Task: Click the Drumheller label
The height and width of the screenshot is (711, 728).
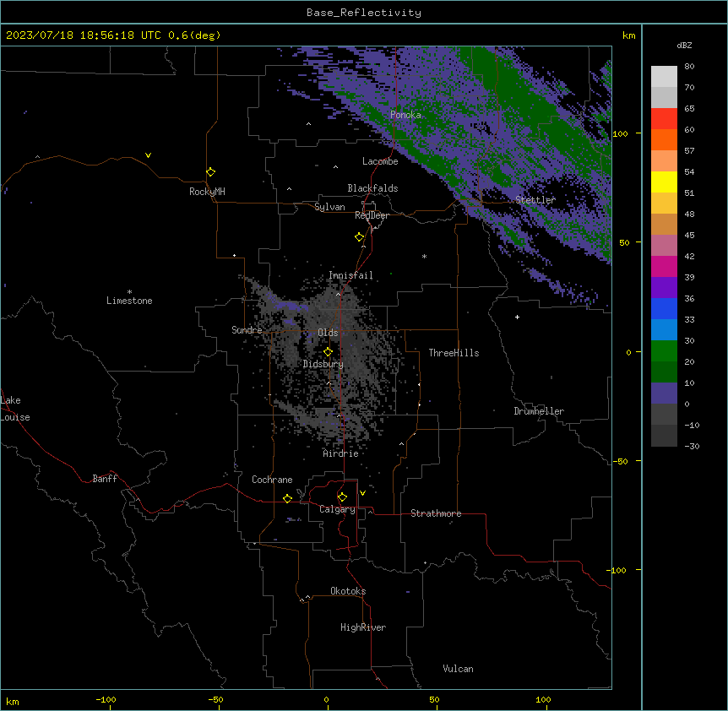Action: [539, 411]
